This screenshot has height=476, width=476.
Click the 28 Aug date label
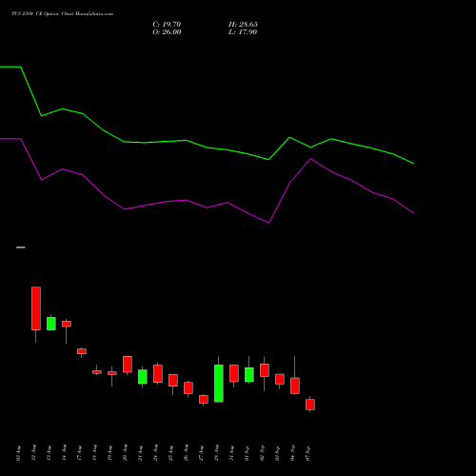pyautogui.click(x=216, y=453)
